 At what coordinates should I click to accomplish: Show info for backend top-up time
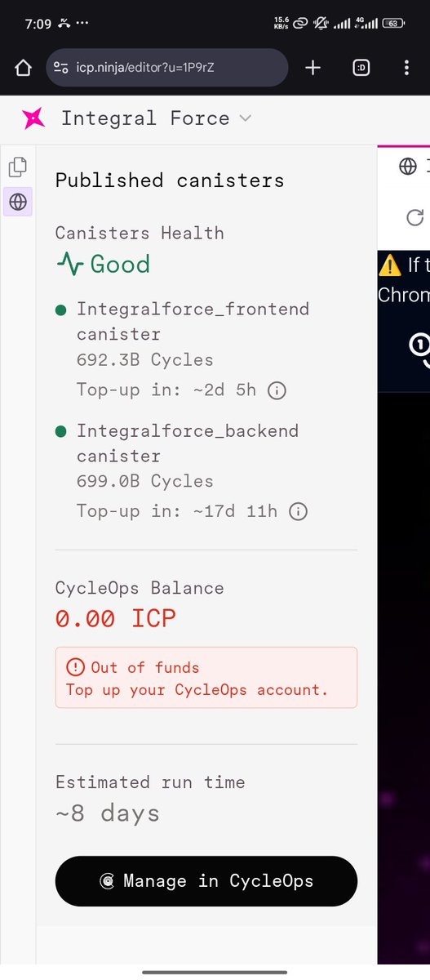[299, 512]
